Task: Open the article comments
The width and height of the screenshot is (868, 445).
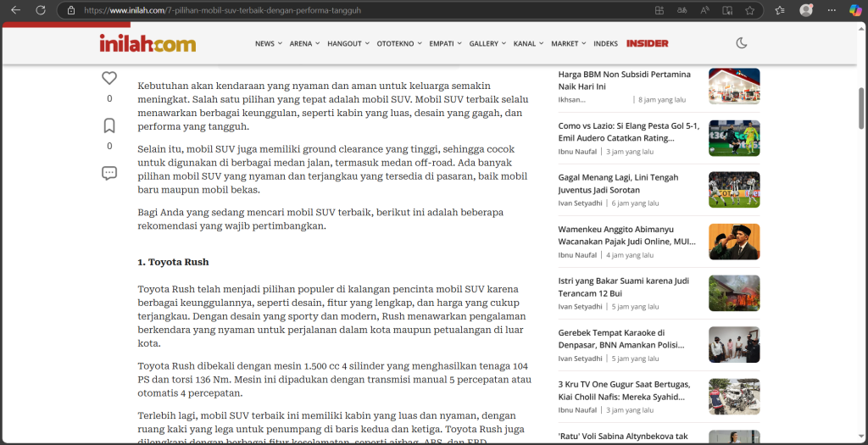Action: (x=109, y=173)
